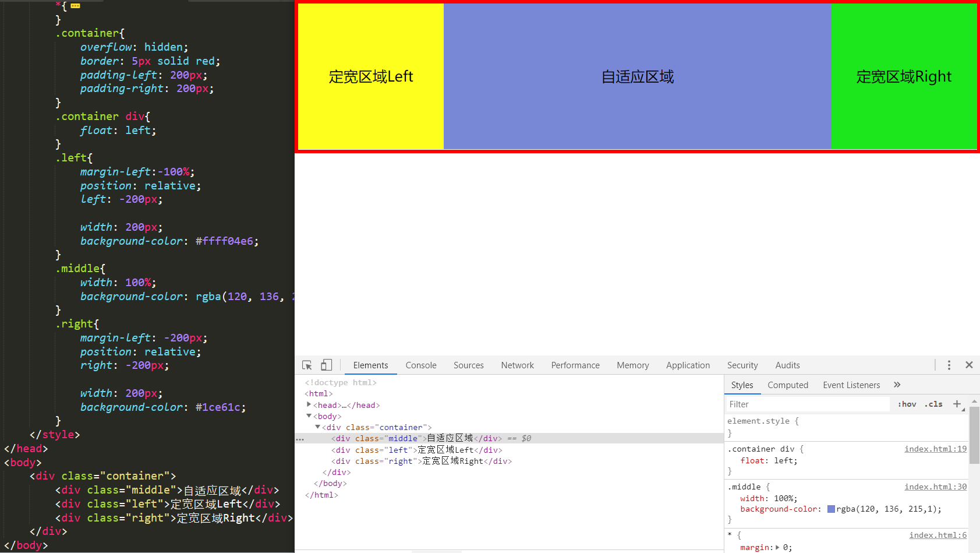
Task: Follow the index.html:19 source link
Action: [x=935, y=449]
